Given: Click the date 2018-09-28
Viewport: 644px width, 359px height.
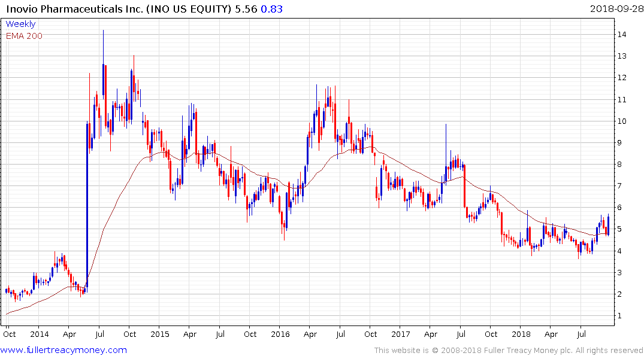Looking at the screenshot, I should [616, 8].
